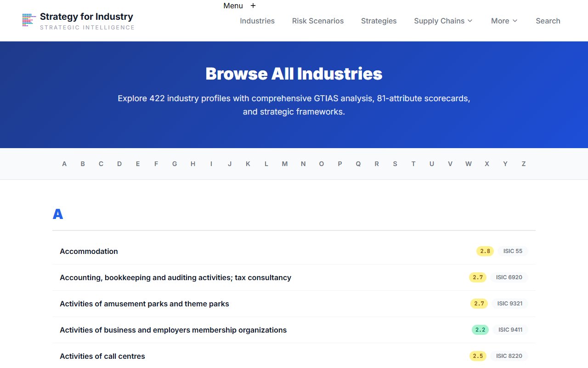Click Activities of amusement parks and theme parks
The height and width of the screenshot is (368, 588).
144,304
